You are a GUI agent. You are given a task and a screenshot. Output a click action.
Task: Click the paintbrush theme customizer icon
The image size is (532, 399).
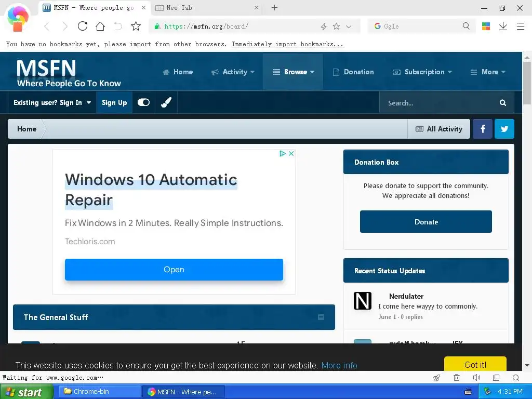166,102
